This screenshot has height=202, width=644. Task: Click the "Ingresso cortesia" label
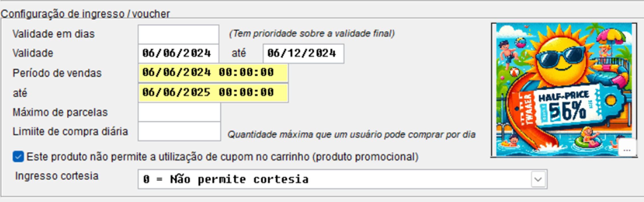[56, 176]
